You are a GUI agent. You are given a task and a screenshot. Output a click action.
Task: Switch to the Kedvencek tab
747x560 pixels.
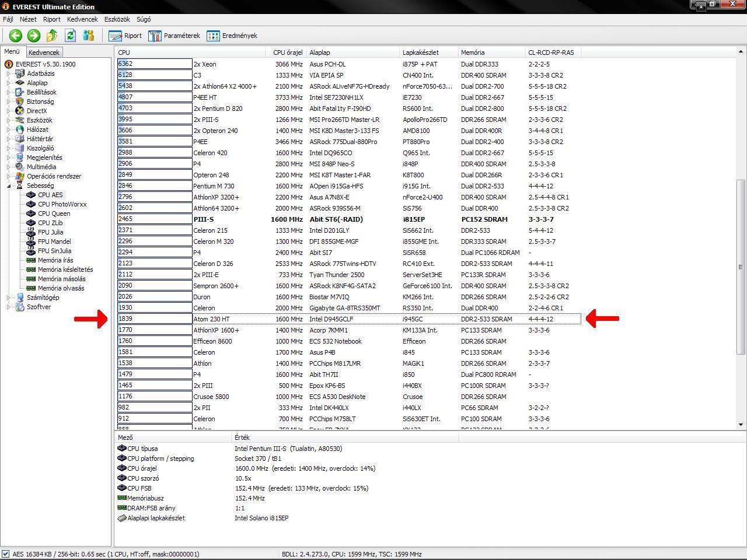(44, 52)
